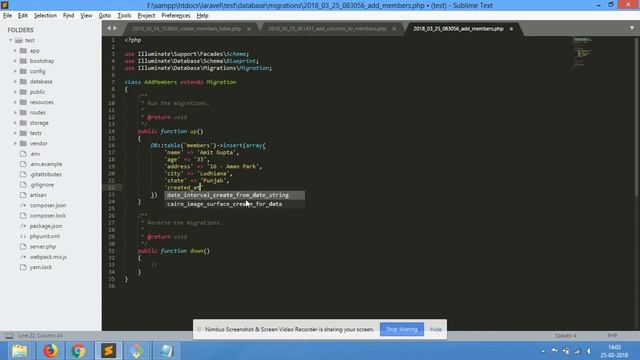Open the Edit menu
The image size is (640, 360).
coord(22,16)
